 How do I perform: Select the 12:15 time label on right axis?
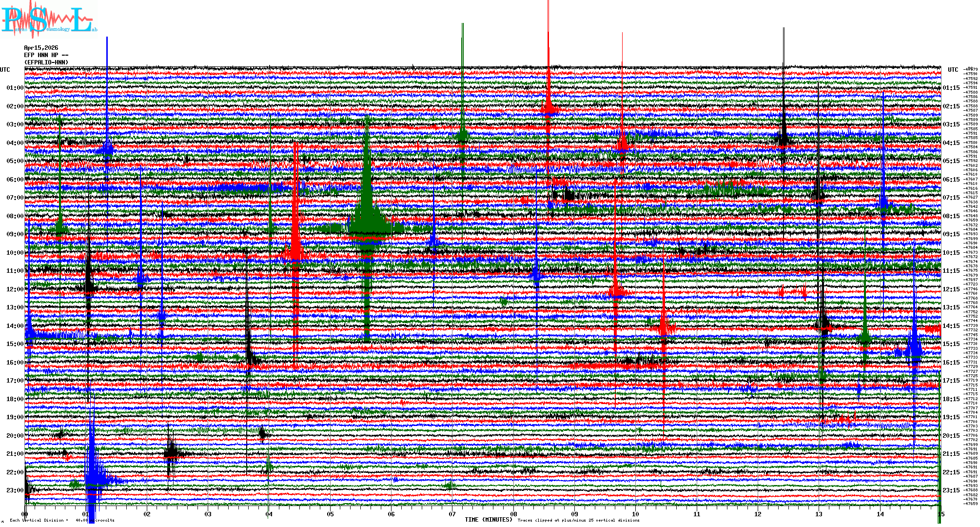[x=951, y=289]
